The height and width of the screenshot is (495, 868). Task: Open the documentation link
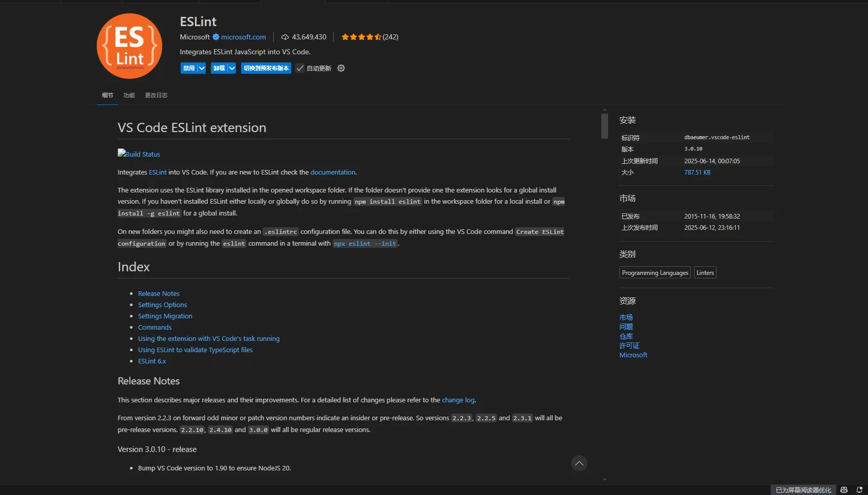[x=333, y=172]
